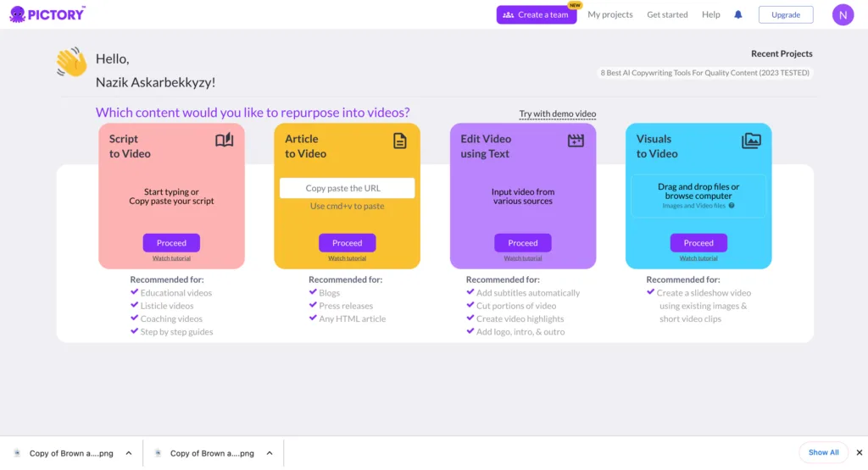Click the Article to Video document icon
Screen dimensions: 868x470
click(400, 141)
